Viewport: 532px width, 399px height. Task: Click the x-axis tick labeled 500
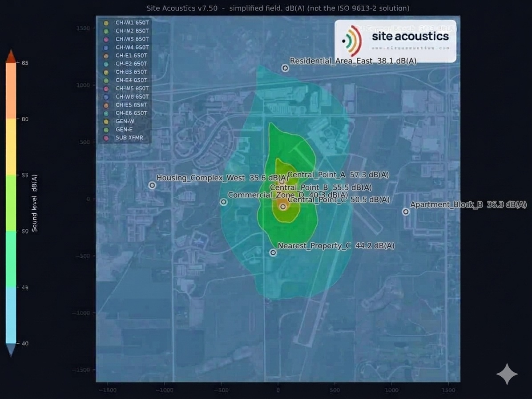click(335, 391)
